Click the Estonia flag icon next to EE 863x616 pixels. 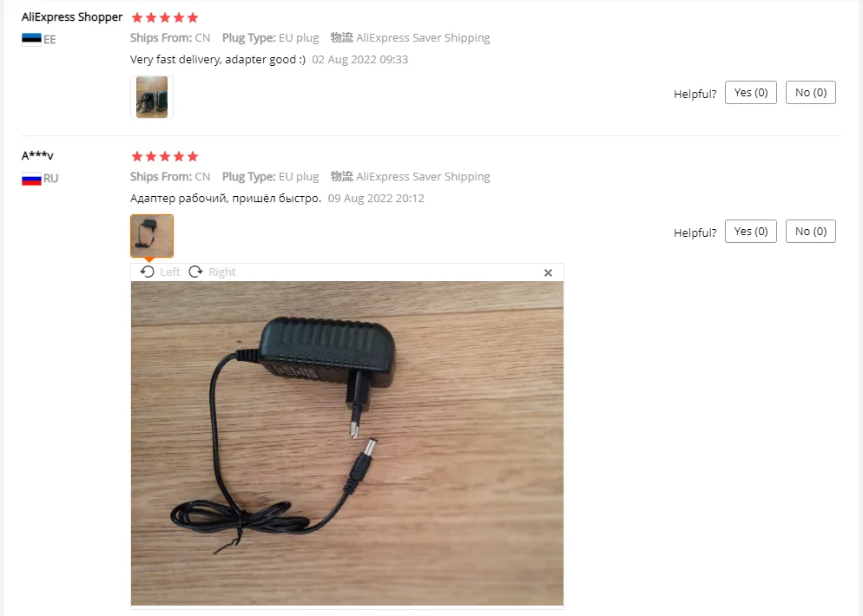tap(31, 39)
